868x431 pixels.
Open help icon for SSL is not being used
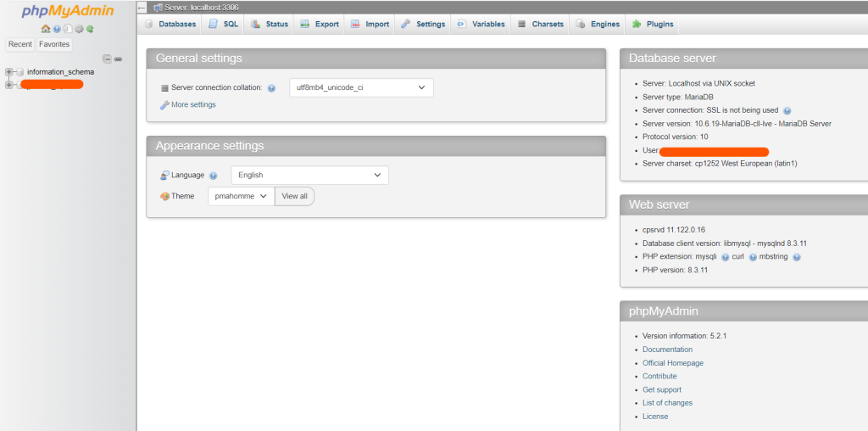click(787, 111)
